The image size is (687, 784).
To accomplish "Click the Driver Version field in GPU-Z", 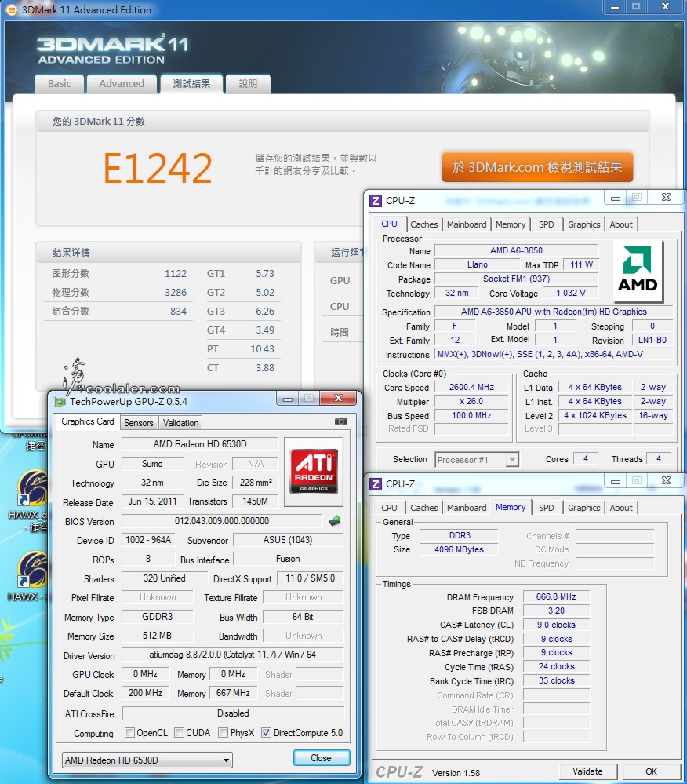I will (x=232, y=655).
